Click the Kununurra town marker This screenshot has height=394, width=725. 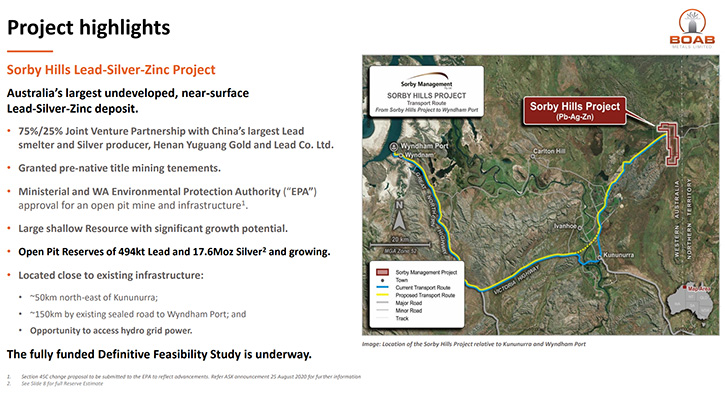click(x=599, y=256)
